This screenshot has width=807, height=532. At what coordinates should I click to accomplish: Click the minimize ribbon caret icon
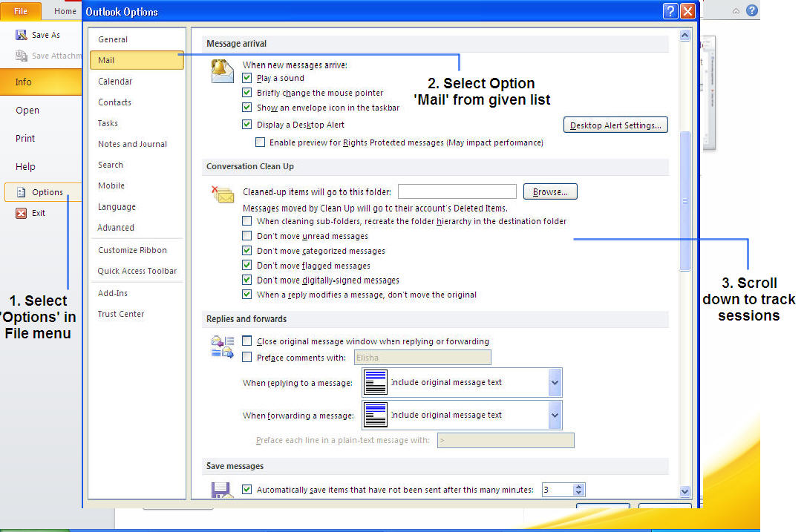(x=736, y=11)
